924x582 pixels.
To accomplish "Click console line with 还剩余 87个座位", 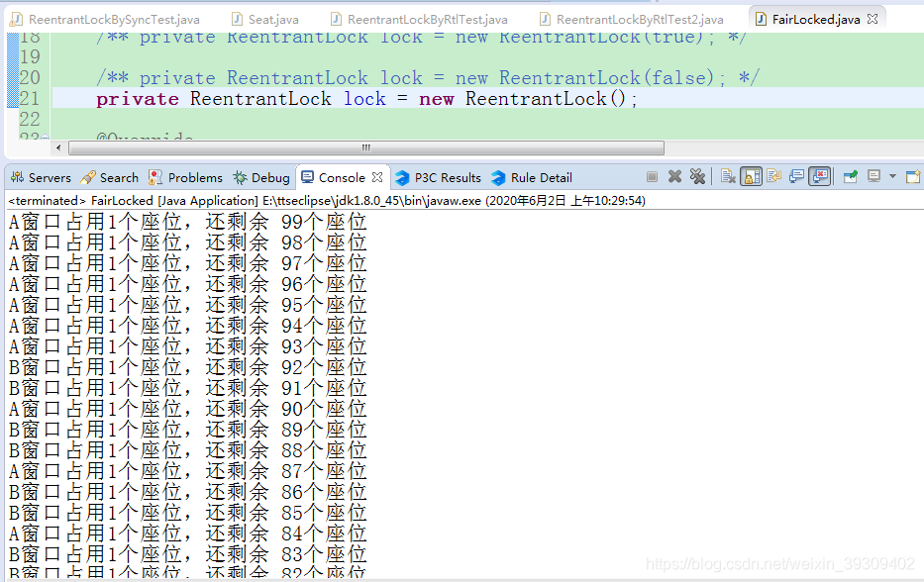I will pyautogui.click(x=188, y=471).
